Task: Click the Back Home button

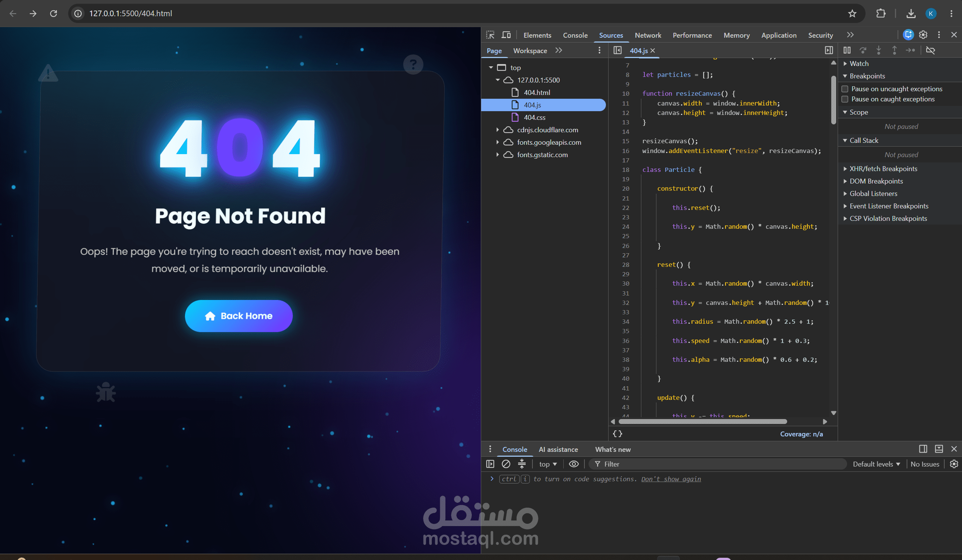Action: point(239,316)
